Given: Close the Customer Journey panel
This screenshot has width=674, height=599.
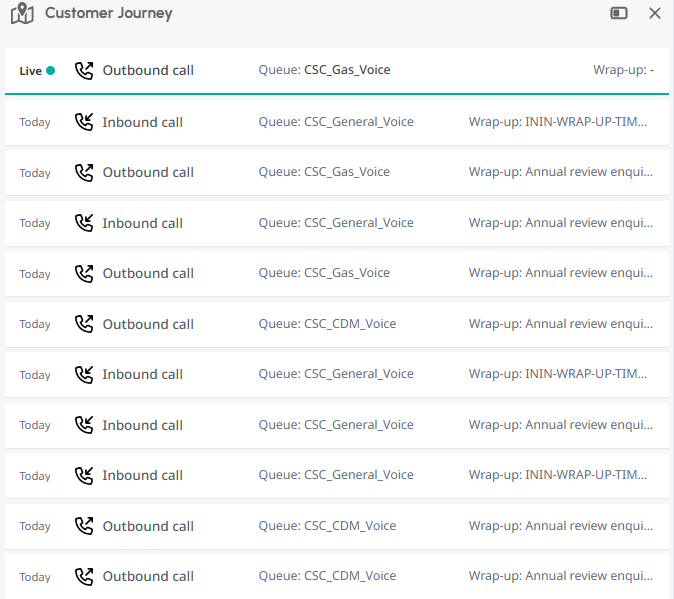Looking at the screenshot, I should 655,14.
